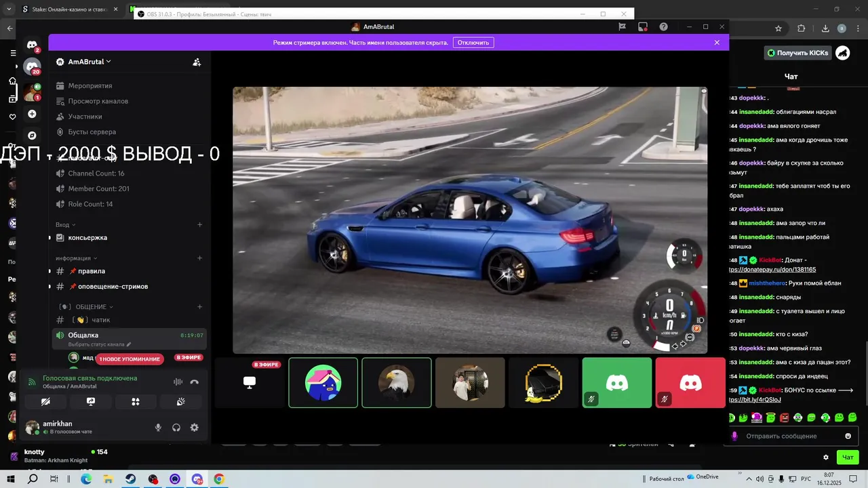Click the Отправить сообщение chat input

pos(791,436)
